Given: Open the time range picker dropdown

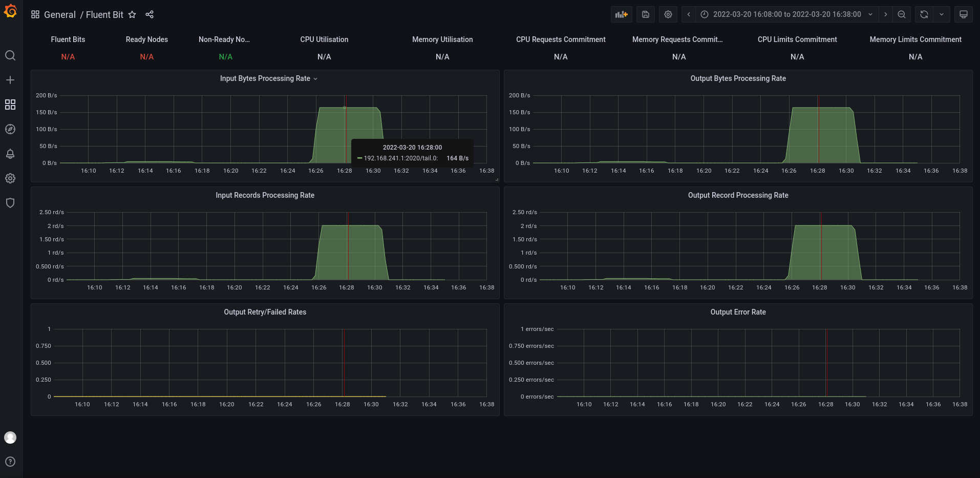Looking at the screenshot, I should click(x=787, y=14).
